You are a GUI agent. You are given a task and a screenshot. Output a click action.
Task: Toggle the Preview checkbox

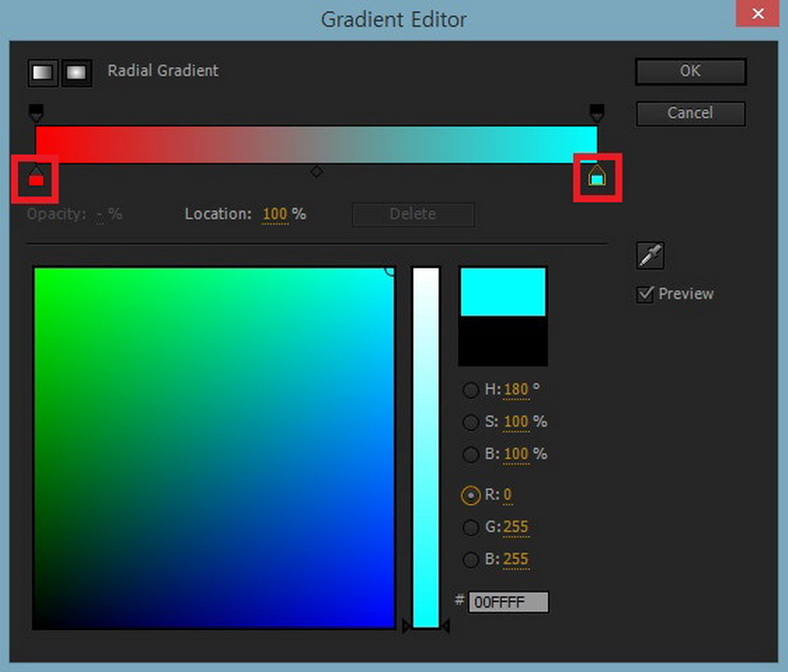tap(645, 293)
